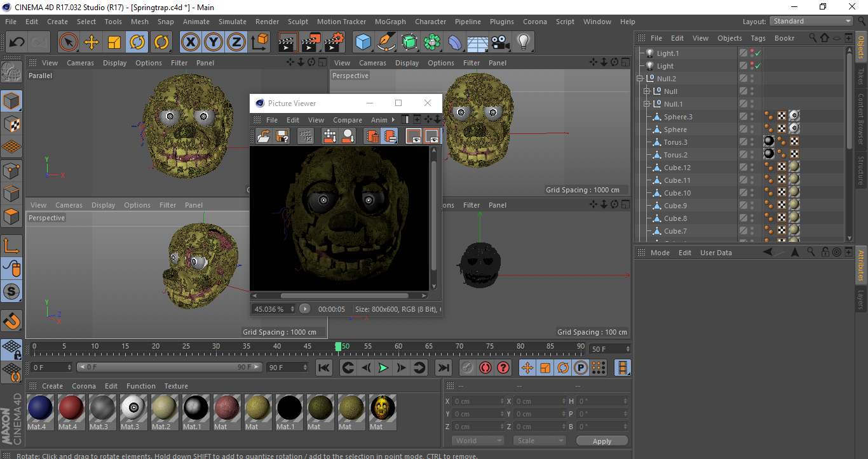Click the coordinate system toggle icon
This screenshot has width=868, height=459.
[x=260, y=43]
